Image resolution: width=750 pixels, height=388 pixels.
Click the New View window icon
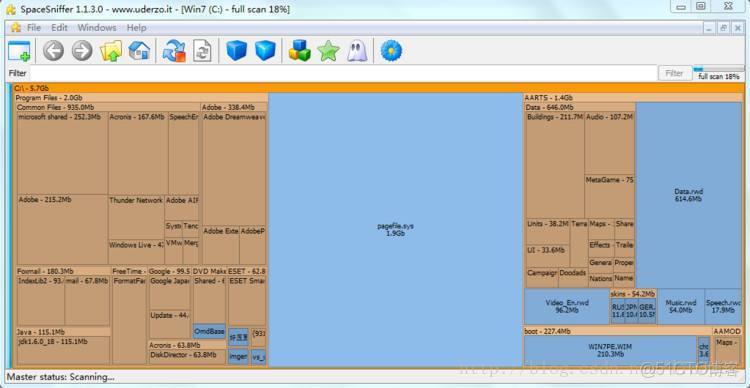coord(19,51)
